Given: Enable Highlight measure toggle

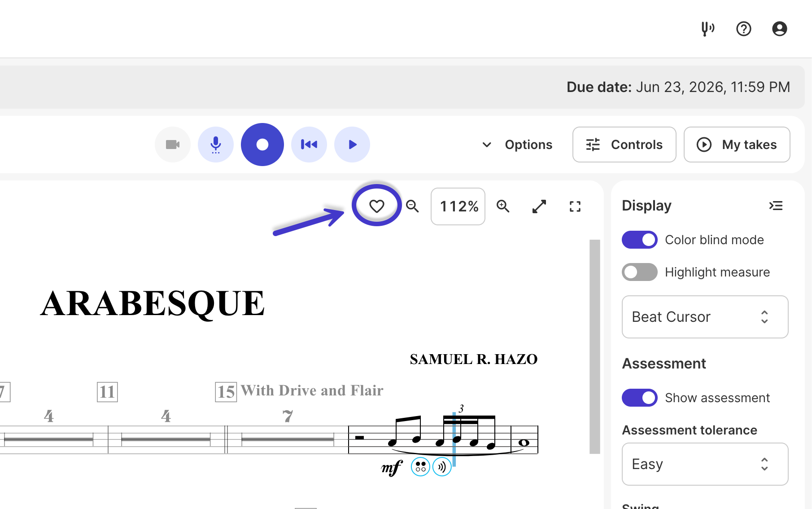Looking at the screenshot, I should pos(640,272).
